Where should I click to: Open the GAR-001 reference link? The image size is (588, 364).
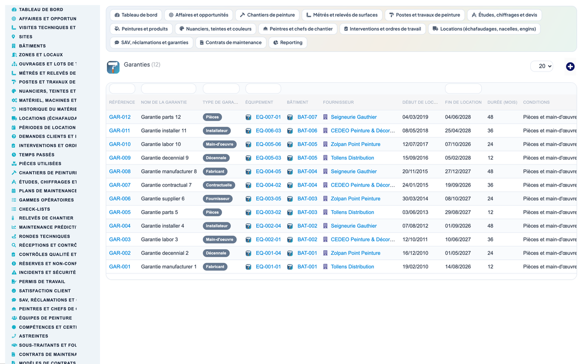120,267
